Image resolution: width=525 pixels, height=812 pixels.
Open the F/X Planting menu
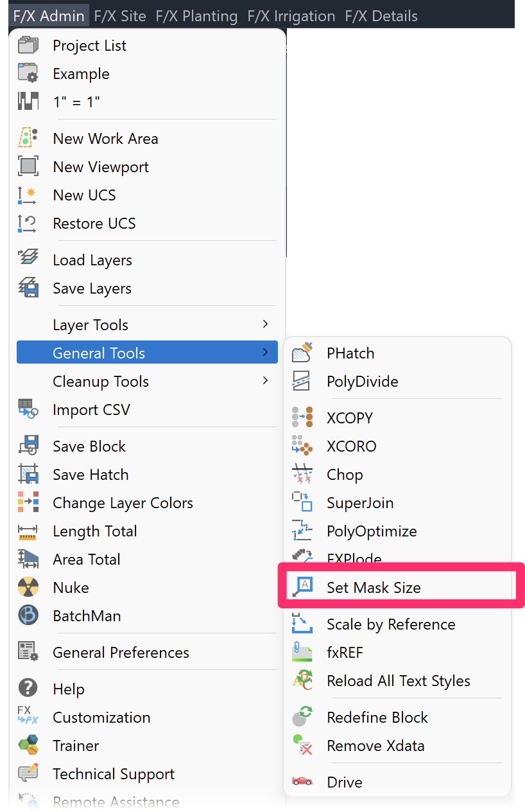[196, 16]
